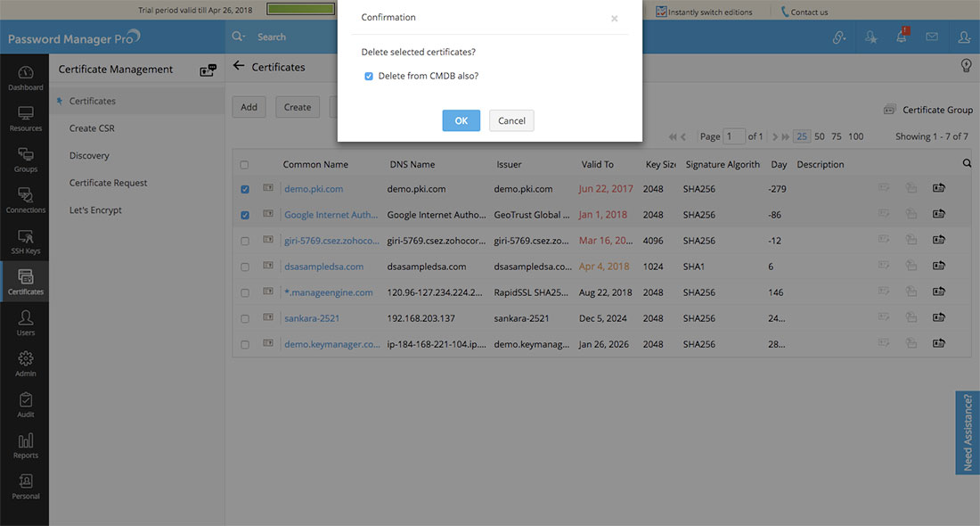980x526 pixels.
Task: Check the sankara-2521 row checkbox
Action: tap(245, 319)
